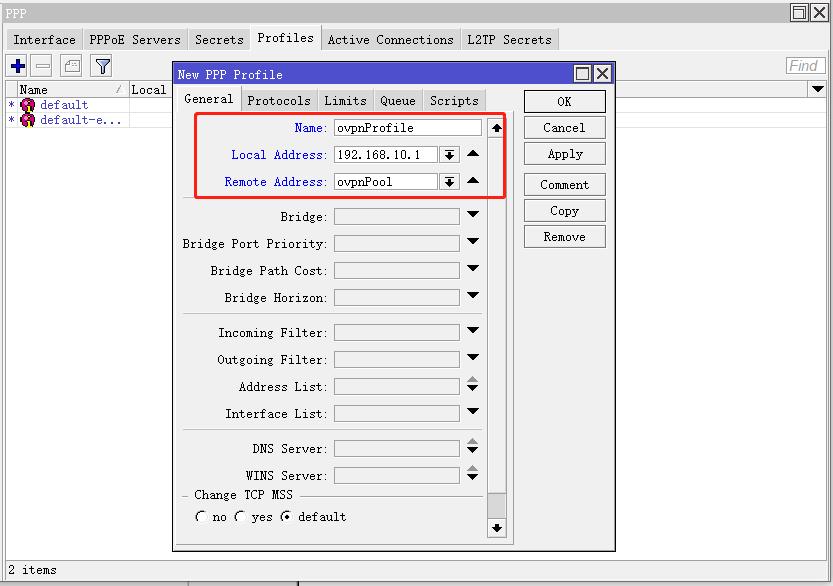Screen dimensions: 833x586
Task: Open the filter funnel icon
Action: point(102,66)
